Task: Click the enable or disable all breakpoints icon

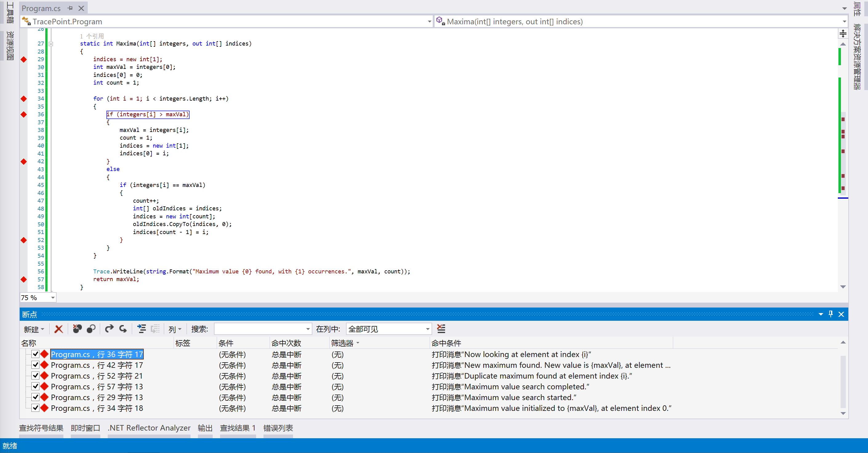Action: [91, 329]
